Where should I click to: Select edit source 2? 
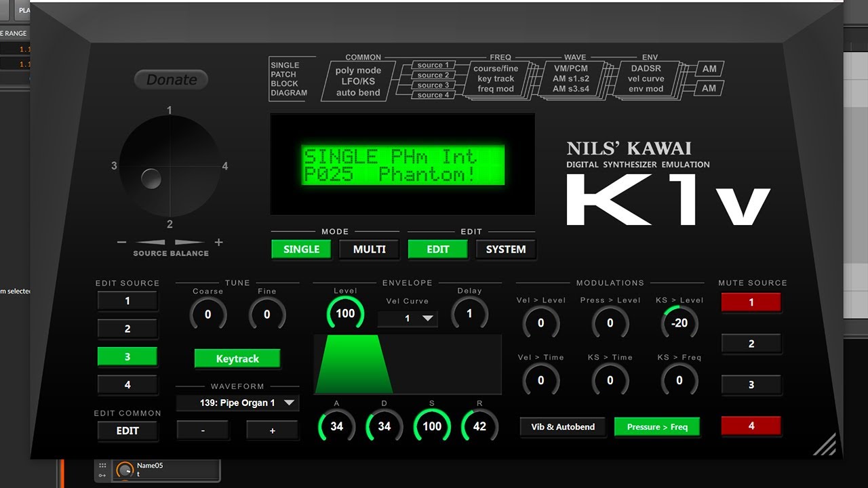point(127,329)
